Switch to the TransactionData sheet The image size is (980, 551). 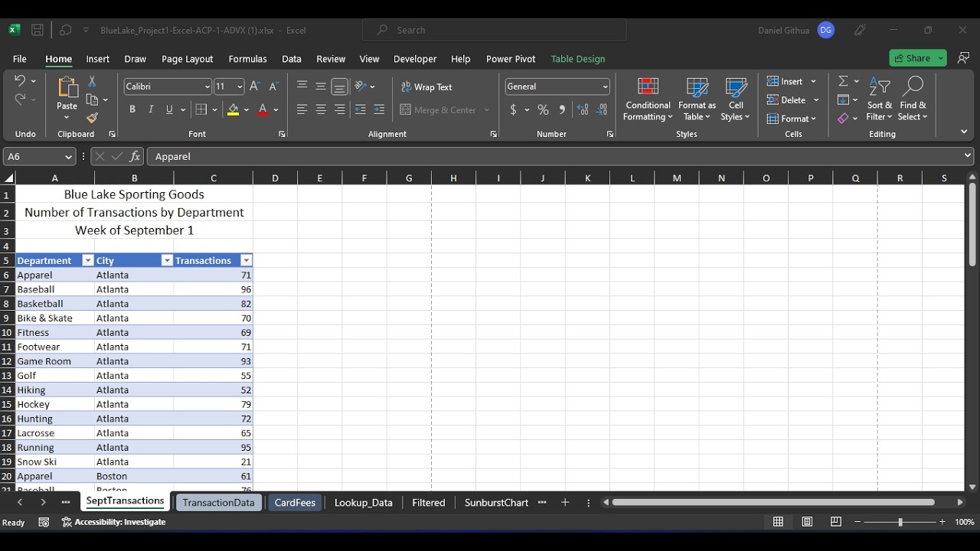pos(218,502)
